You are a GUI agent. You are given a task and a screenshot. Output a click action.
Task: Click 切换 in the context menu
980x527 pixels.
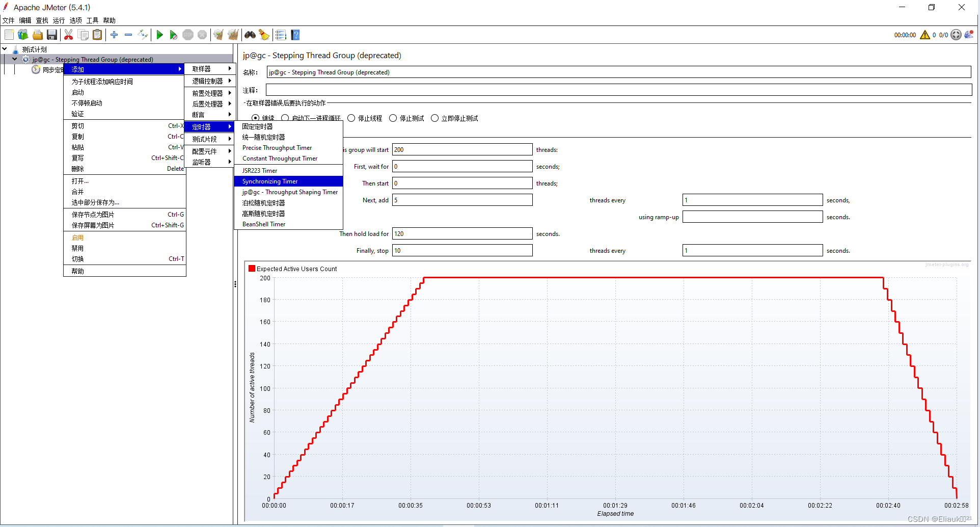point(124,259)
